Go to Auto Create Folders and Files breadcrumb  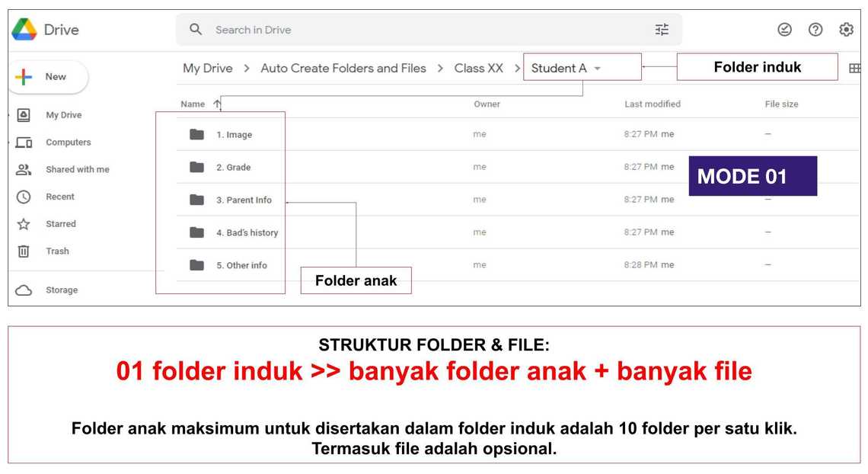(x=343, y=69)
